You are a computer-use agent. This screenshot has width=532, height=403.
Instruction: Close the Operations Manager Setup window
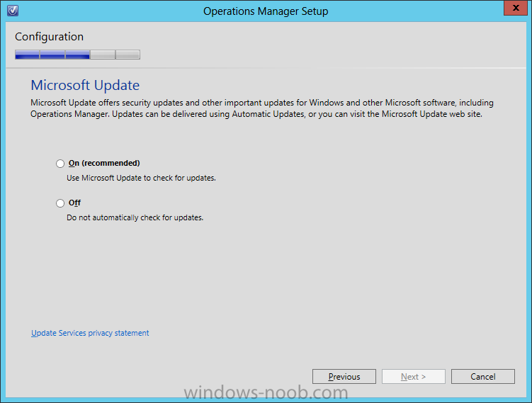point(516,8)
